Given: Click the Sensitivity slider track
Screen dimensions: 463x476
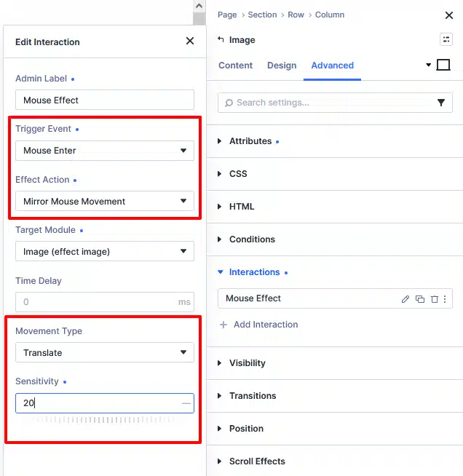Looking at the screenshot, I should (x=105, y=419).
